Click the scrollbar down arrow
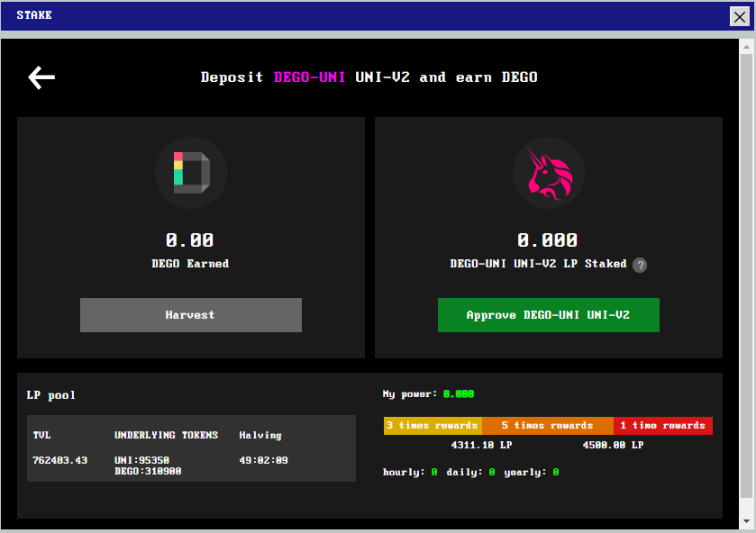The image size is (756, 533). (746, 521)
